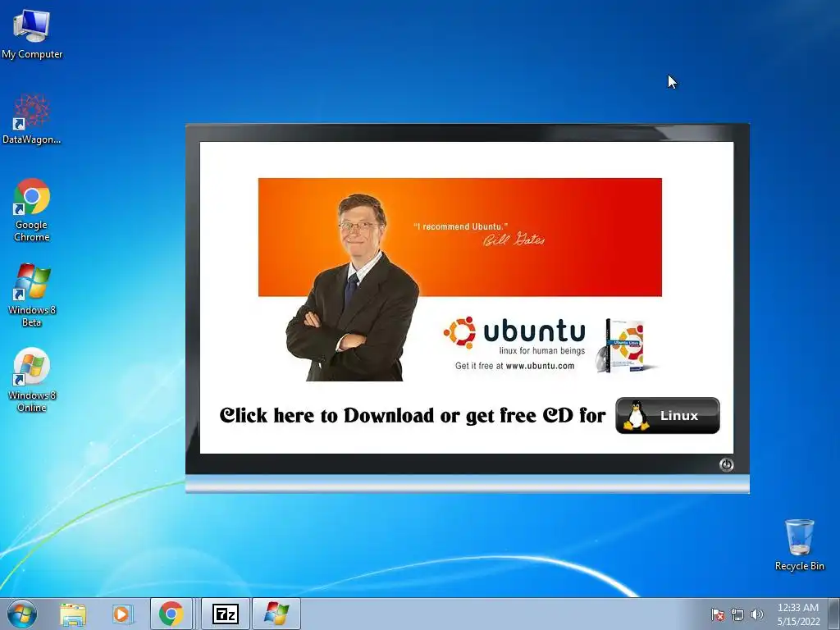Select Google Chrome desktop shortcut
Image resolution: width=840 pixels, height=630 pixels.
(x=32, y=210)
